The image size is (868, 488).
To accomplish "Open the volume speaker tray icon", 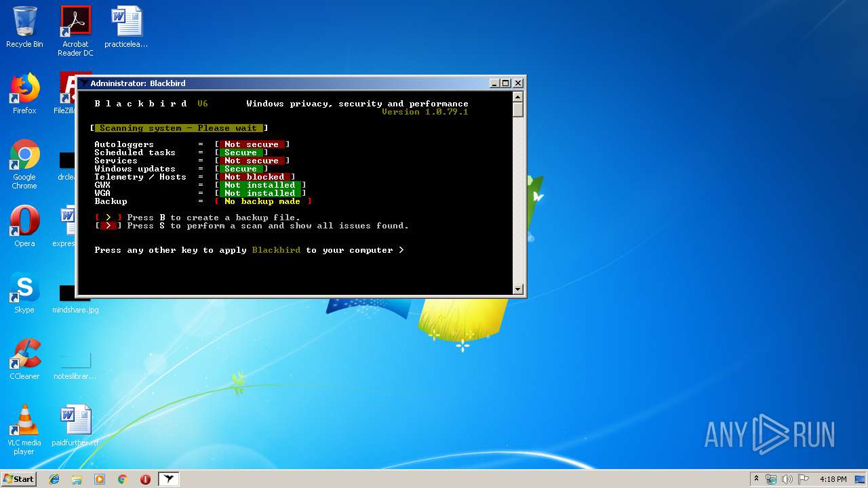I will [787, 479].
